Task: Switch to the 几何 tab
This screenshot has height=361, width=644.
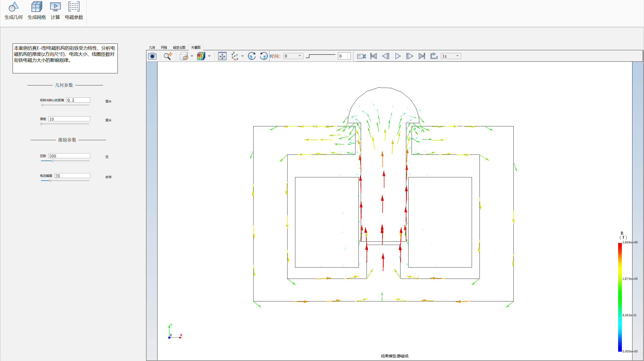Action: coord(152,47)
